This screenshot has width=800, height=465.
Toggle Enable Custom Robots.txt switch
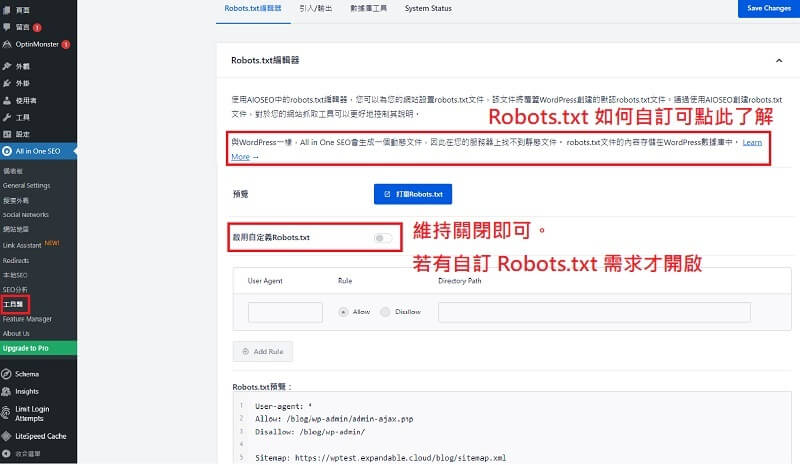tap(383, 238)
